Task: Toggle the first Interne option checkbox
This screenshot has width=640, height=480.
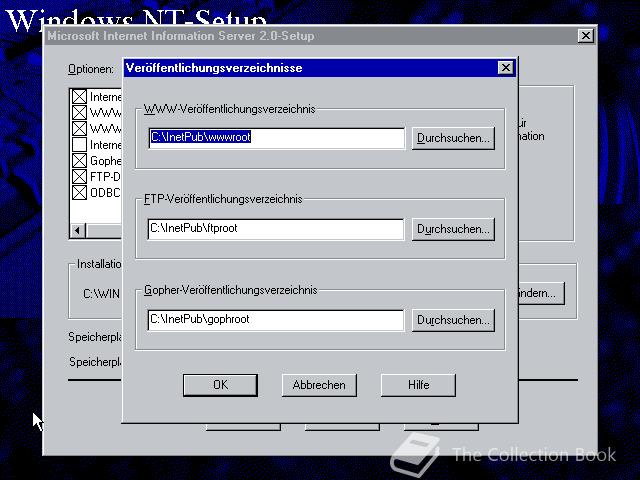Action: [x=79, y=97]
